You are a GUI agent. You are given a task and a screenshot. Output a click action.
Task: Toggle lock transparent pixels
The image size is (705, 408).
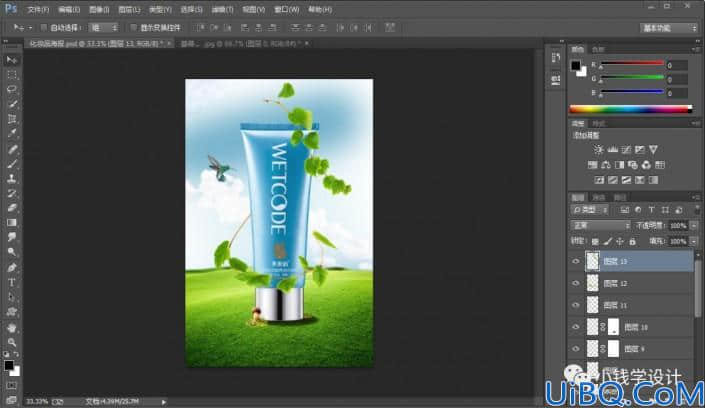click(595, 242)
